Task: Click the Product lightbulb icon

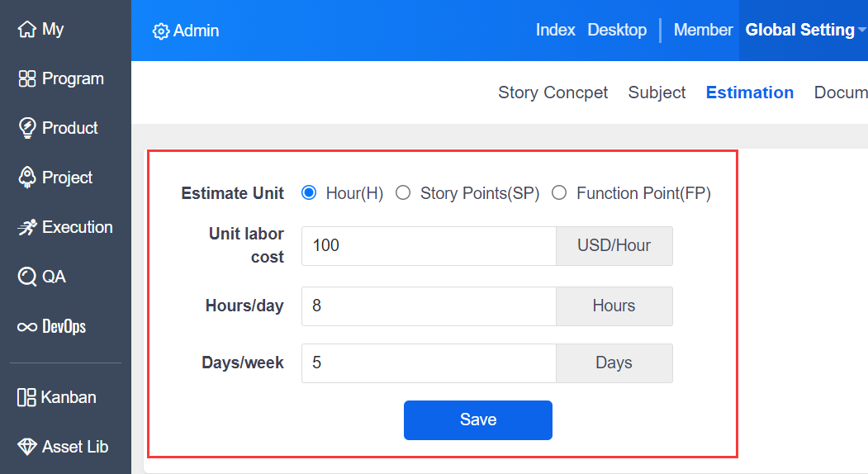Action: tap(27, 128)
